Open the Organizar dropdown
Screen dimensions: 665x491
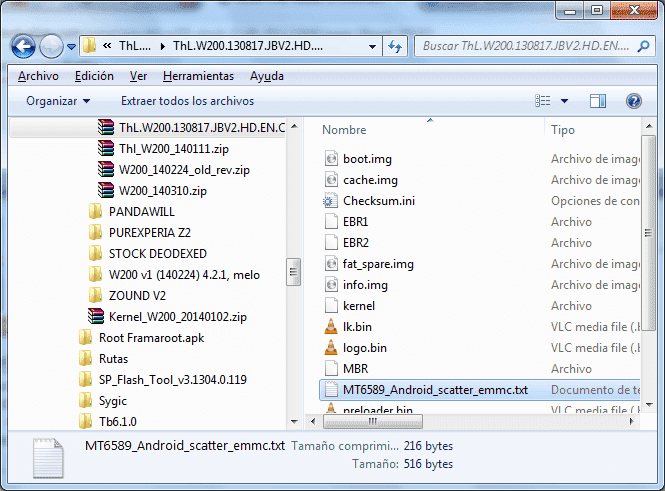pos(58,101)
